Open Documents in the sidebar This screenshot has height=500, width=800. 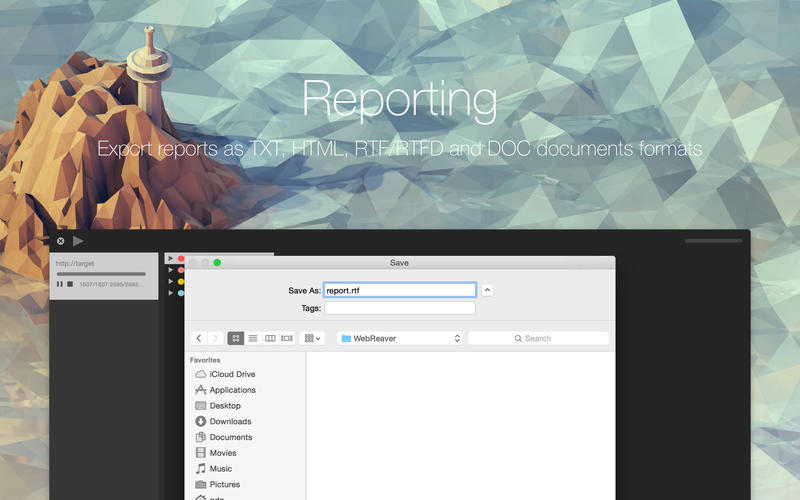(223, 437)
